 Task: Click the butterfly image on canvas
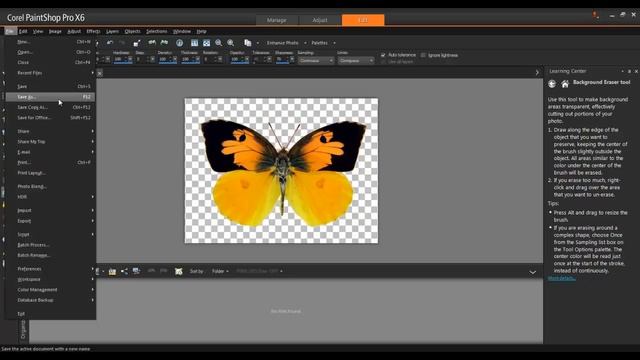point(282,172)
